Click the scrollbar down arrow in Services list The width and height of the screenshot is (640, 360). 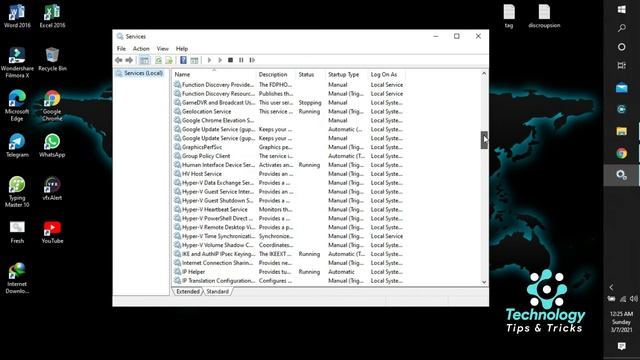(484, 282)
